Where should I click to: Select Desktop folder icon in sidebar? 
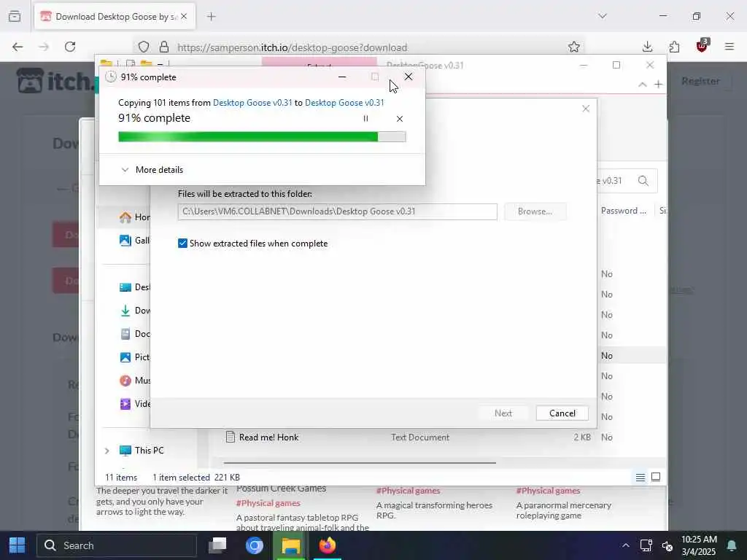(x=125, y=287)
